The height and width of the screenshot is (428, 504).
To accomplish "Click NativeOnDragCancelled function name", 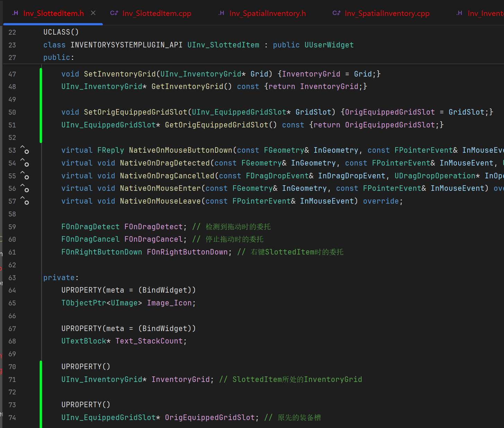I will pos(167,176).
